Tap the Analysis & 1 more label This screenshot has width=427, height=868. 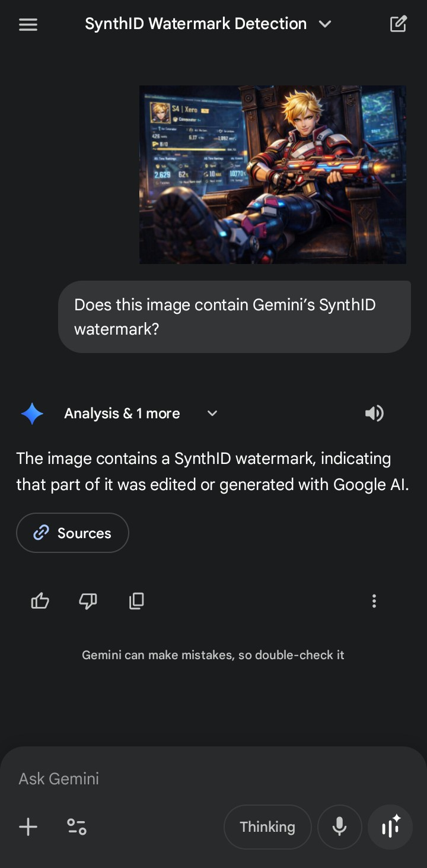coord(122,414)
